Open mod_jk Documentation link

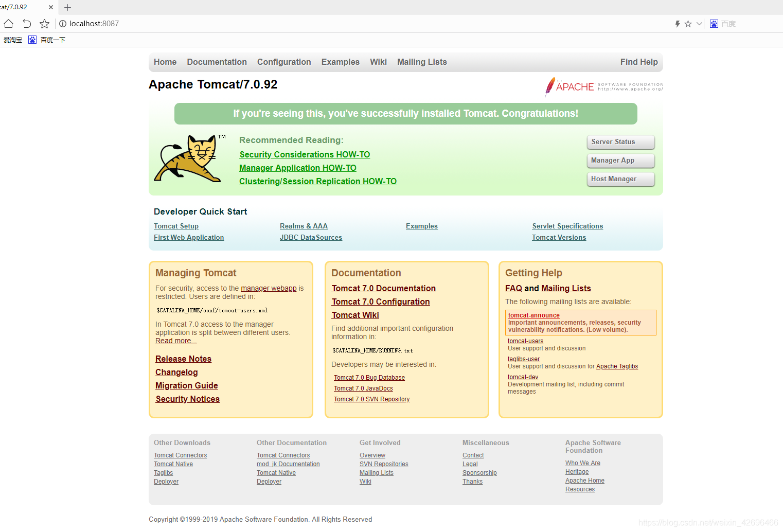click(x=288, y=464)
